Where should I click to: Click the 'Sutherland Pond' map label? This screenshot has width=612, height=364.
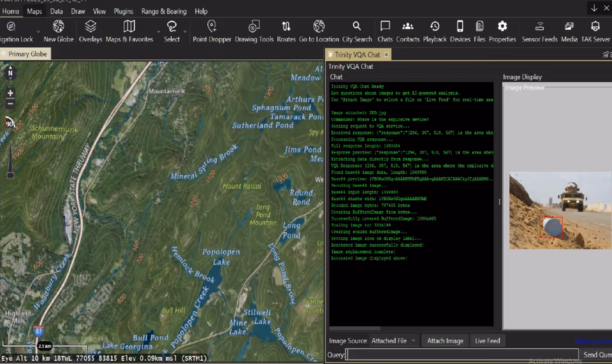point(263,125)
